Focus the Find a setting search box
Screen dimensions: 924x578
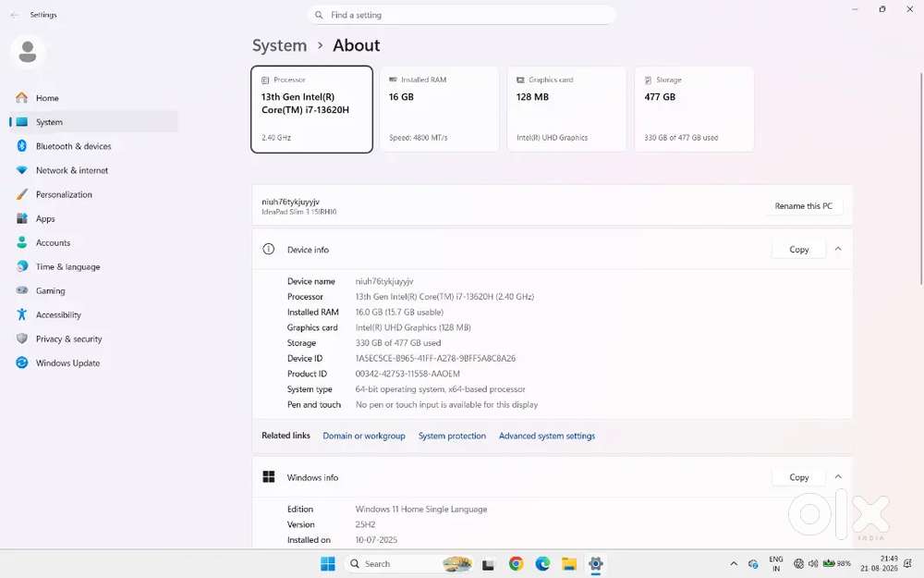click(x=461, y=15)
